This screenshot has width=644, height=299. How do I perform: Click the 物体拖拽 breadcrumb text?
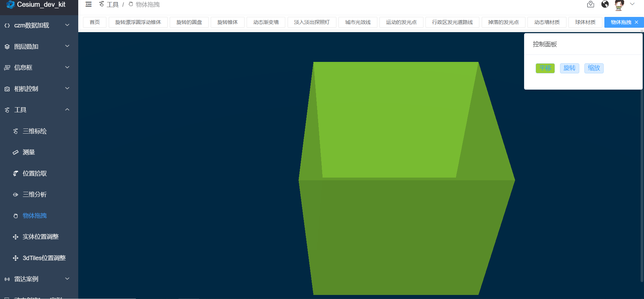pos(148,5)
